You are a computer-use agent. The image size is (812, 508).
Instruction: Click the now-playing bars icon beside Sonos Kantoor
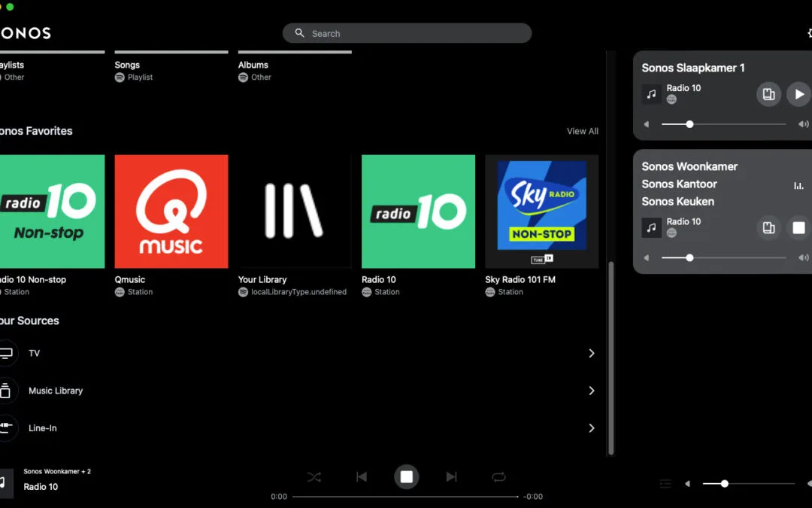(x=798, y=185)
